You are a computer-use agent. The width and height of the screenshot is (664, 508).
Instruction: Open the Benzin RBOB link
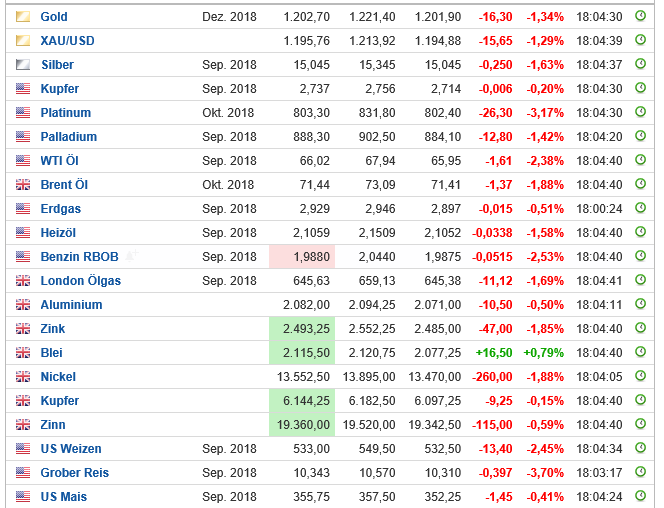(79, 257)
